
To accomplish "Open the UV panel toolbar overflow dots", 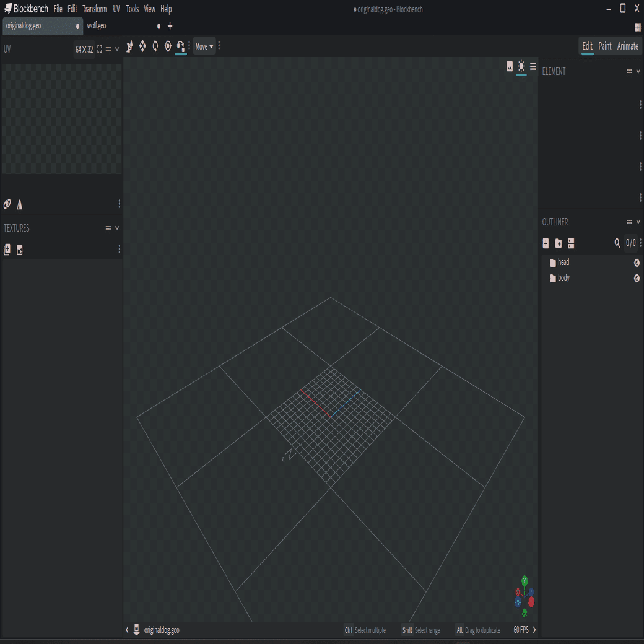I will coord(119,204).
